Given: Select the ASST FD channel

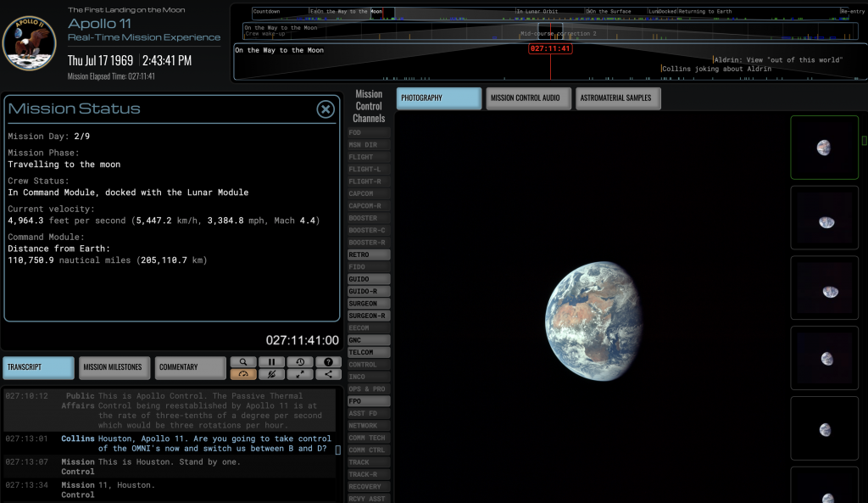Looking at the screenshot, I should pos(369,413).
